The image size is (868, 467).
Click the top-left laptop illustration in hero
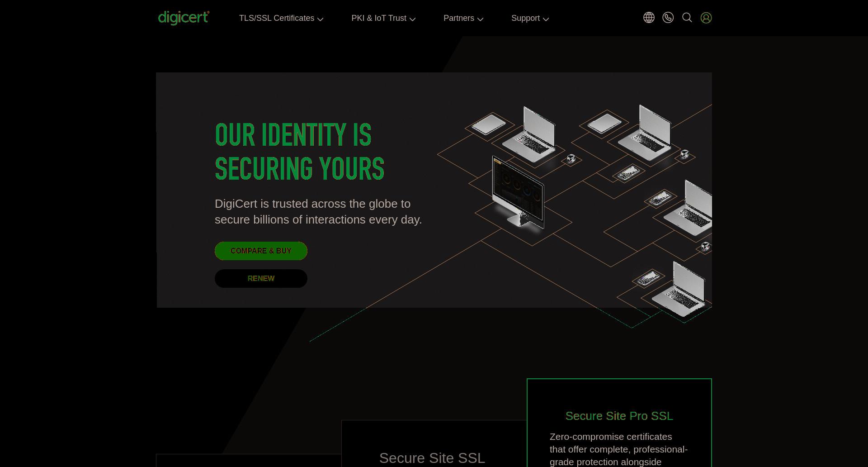coord(530,134)
